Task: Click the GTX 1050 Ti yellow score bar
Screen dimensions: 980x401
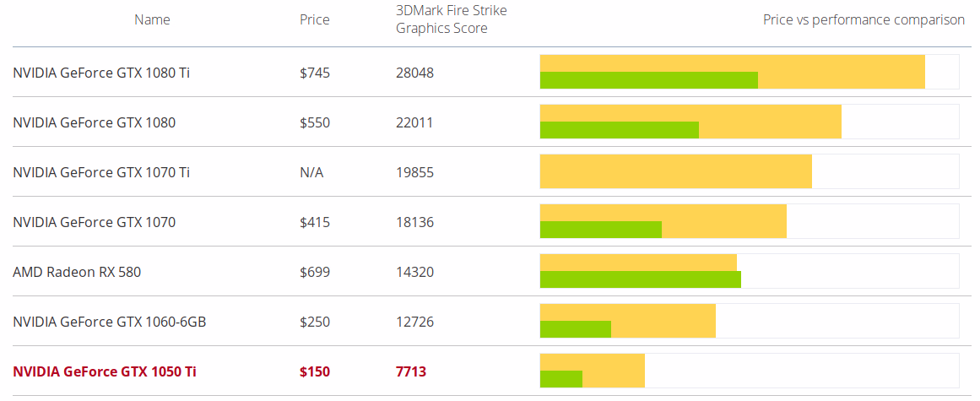Action: click(x=614, y=362)
